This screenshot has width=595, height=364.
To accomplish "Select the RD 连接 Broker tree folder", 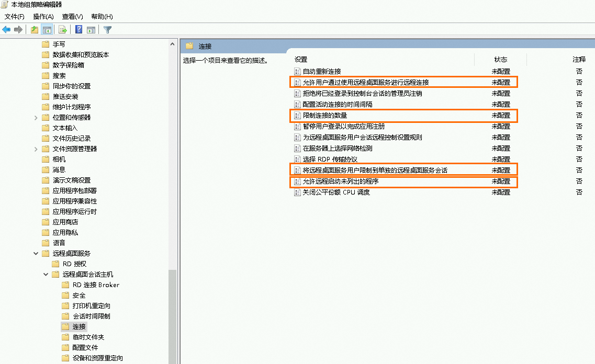I will click(x=96, y=285).
